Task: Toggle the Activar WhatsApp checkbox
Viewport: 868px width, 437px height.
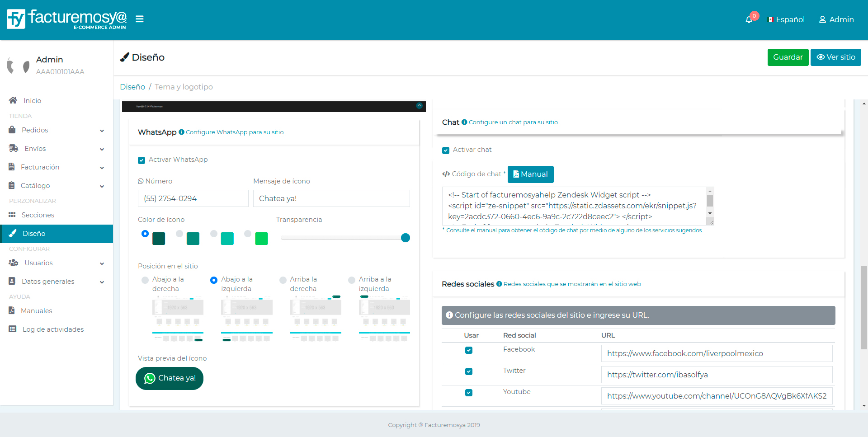Action: click(x=142, y=160)
